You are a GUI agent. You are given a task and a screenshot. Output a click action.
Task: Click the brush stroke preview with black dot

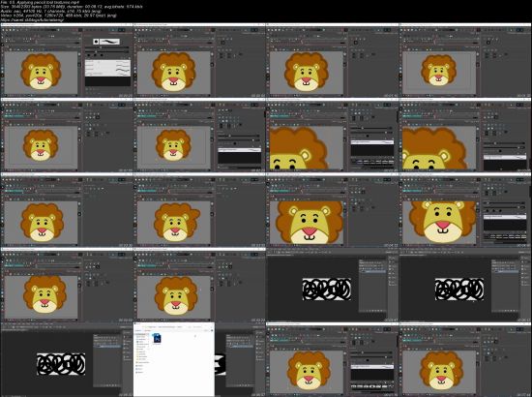pyautogui.click(x=106, y=42)
